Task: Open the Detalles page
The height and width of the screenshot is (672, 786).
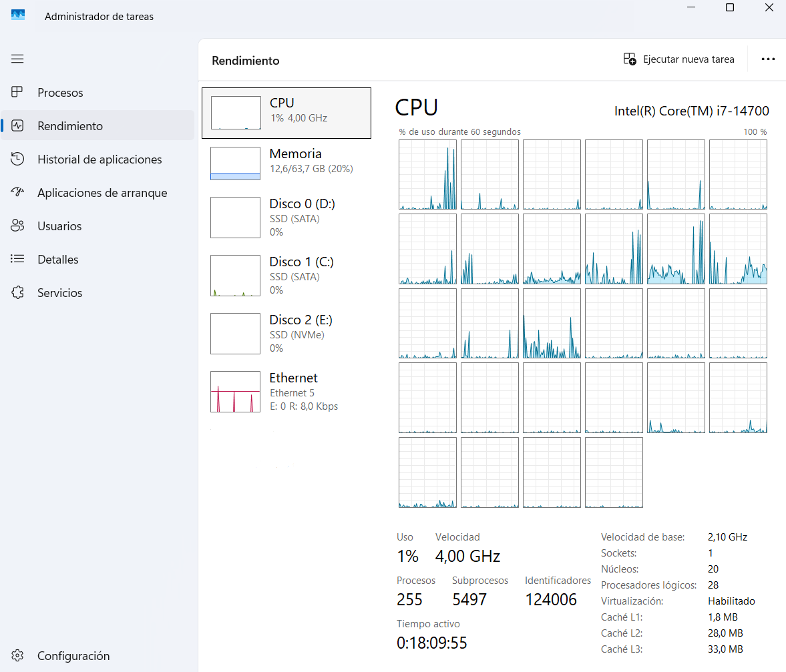Action: (x=97, y=260)
